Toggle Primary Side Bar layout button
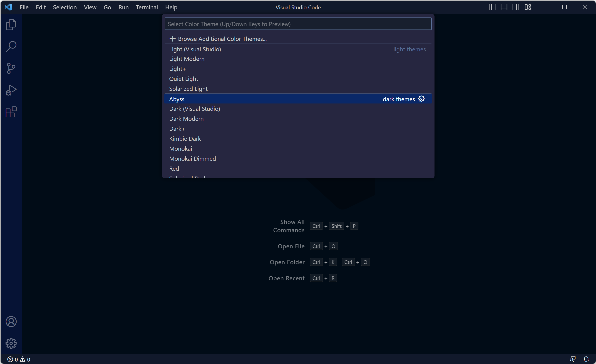 click(492, 7)
